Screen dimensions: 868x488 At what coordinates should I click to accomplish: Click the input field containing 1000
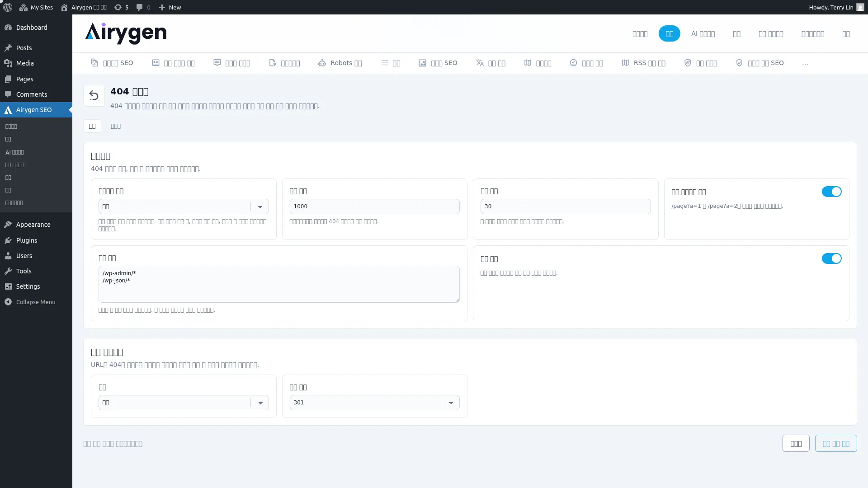pos(375,206)
